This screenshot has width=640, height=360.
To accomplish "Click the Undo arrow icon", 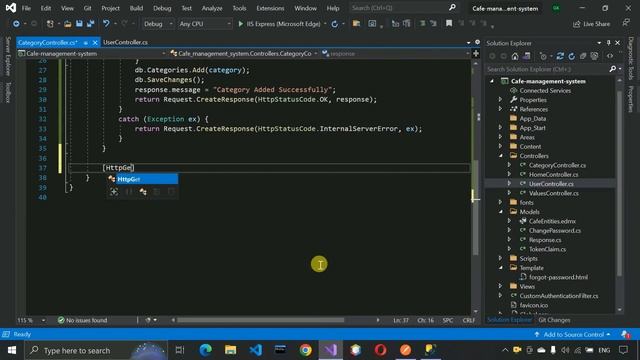I will click(106, 24).
